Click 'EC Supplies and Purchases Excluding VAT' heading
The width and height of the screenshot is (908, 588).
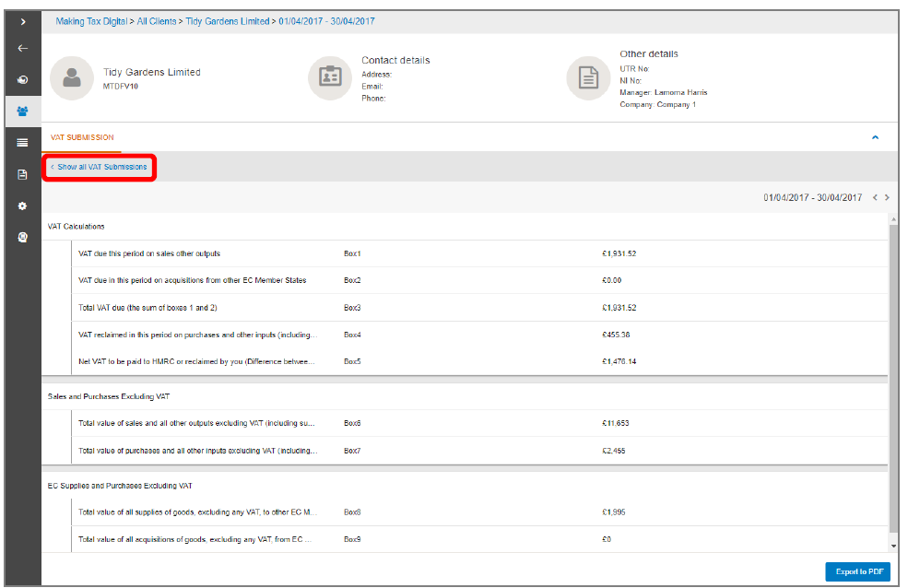pyautogui.click(x=120, y=486)
